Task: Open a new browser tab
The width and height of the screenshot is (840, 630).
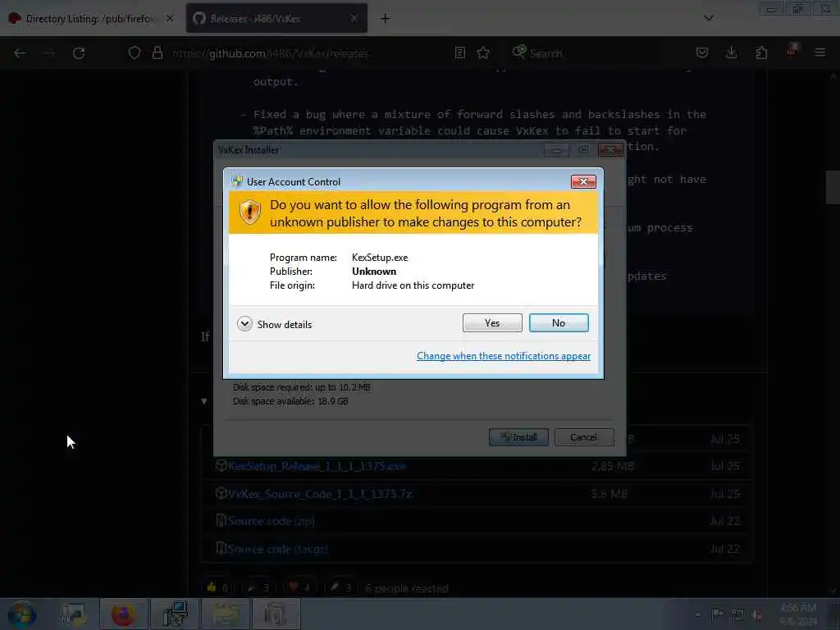Action: click(x=385, y=19)
